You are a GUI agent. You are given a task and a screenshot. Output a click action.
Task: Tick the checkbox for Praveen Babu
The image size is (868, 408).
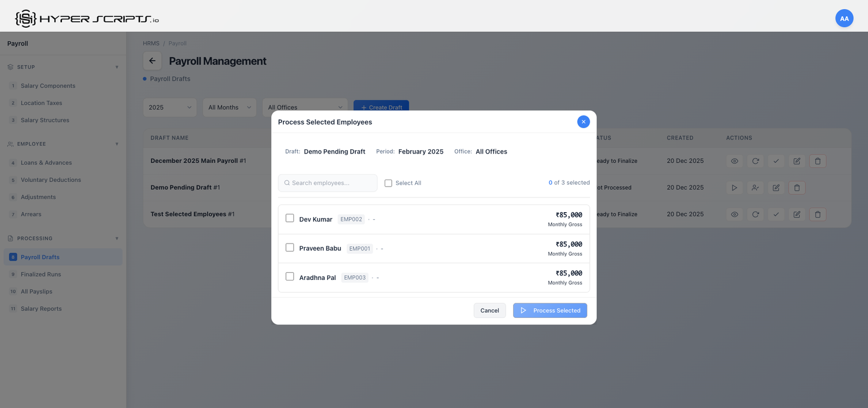coord(290,247)
